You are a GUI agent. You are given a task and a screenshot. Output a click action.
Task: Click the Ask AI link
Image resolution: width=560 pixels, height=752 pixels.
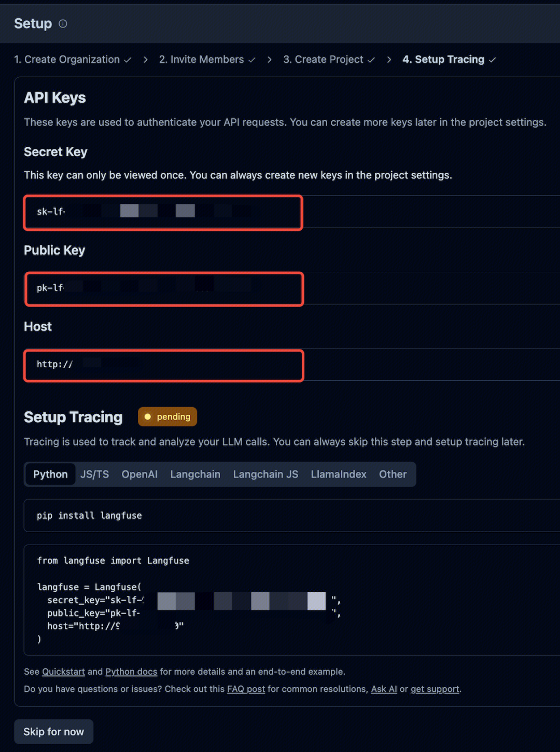(384, 689)
